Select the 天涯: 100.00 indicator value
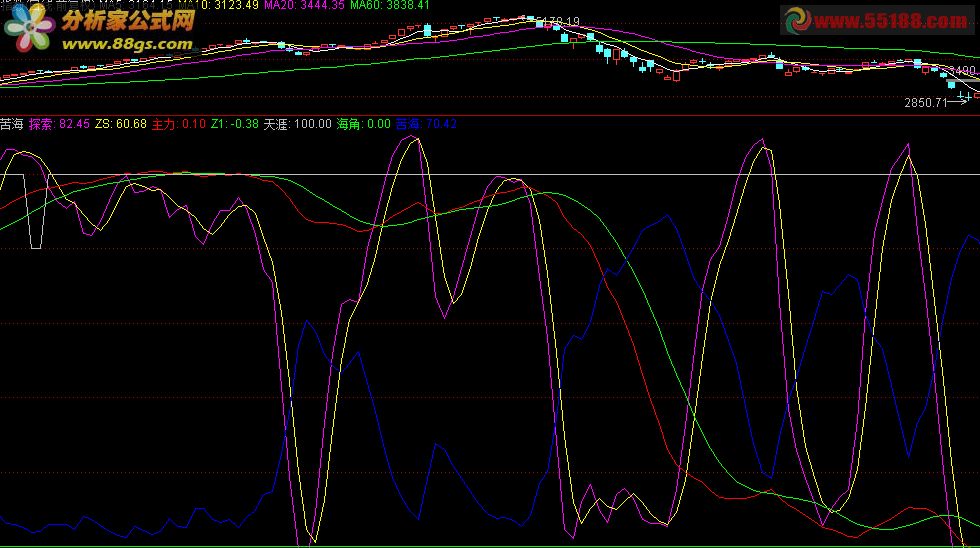 (297, 124)
